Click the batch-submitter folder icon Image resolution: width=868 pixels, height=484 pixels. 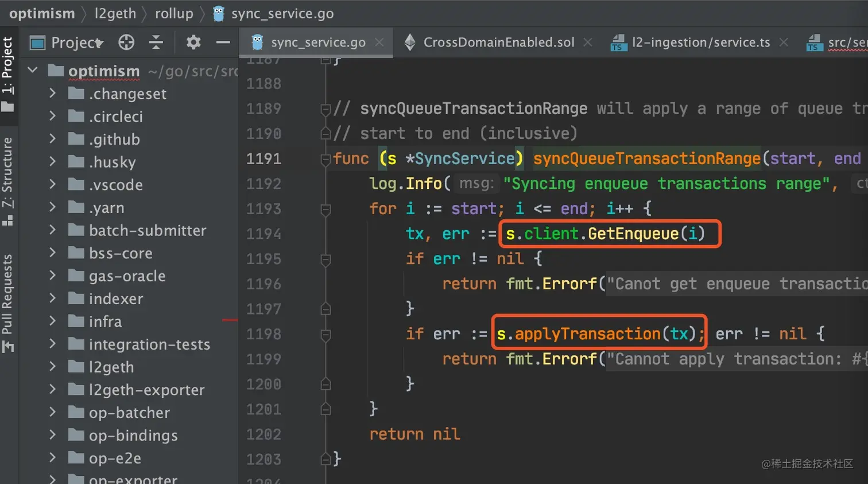(x=76, y=230)
